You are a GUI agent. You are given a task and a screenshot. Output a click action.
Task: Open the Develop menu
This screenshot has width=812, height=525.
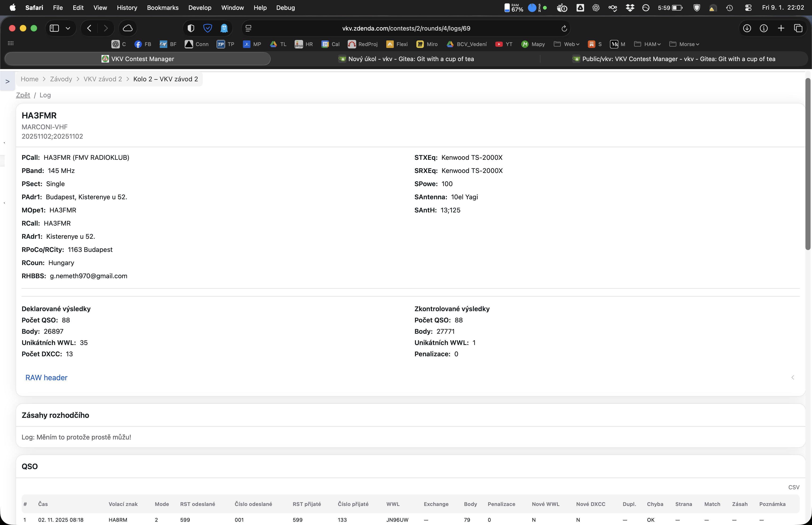coord(200,8)
